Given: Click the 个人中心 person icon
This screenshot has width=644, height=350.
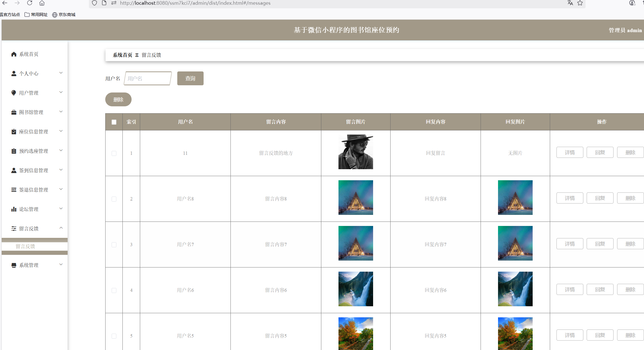Looking at the screenshot, I should coord(14,73).
